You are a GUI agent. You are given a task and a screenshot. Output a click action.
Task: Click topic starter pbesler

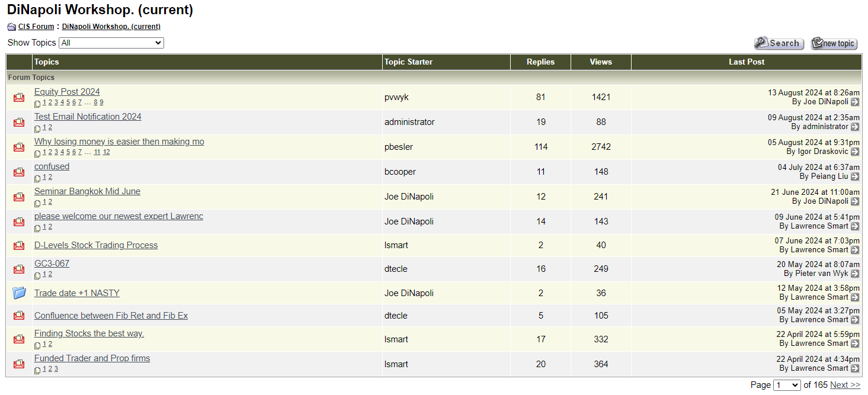click(399, 147)
